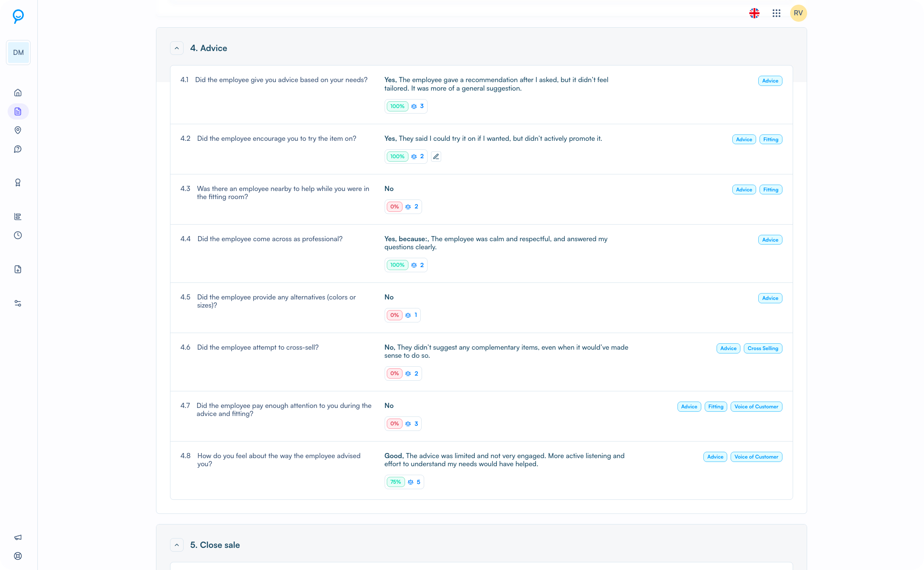Image resolution: width=924 pixels, height=570 pixels.
Task: Open the file download icon in sidebar
Action: click(18, 269)
